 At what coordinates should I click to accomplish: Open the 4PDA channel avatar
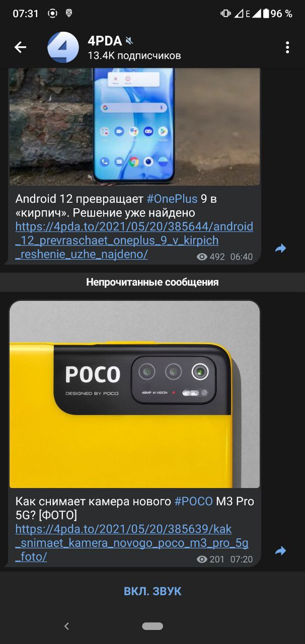pyautogui.click(x=63, y=47)
